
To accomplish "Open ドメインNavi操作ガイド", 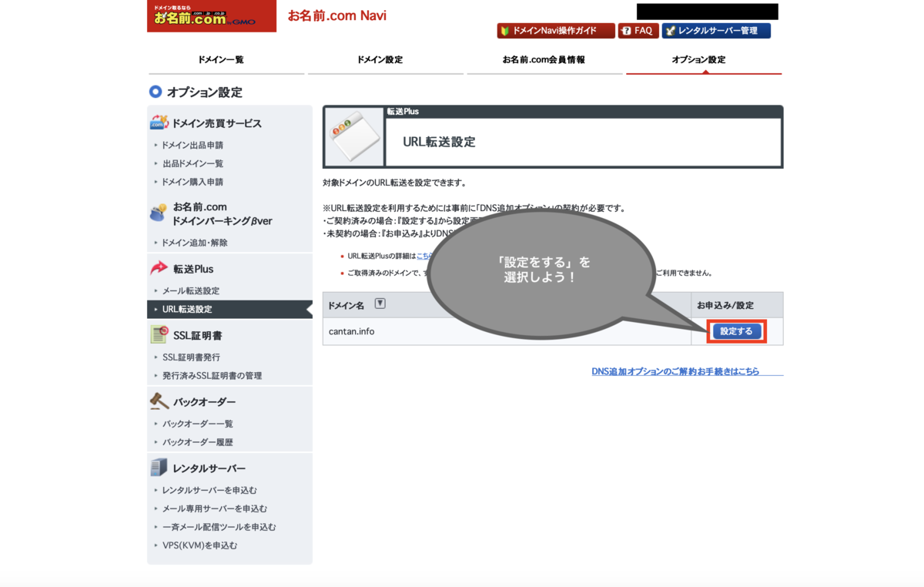I will point(555,31).
